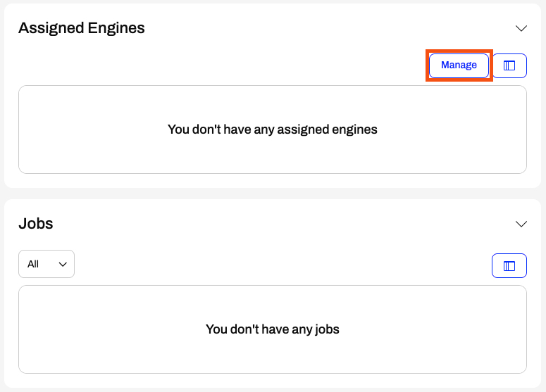This screenshot has width=546, height=392.
Task: Click the "You don't have any jobs" text
Action: 273,329
